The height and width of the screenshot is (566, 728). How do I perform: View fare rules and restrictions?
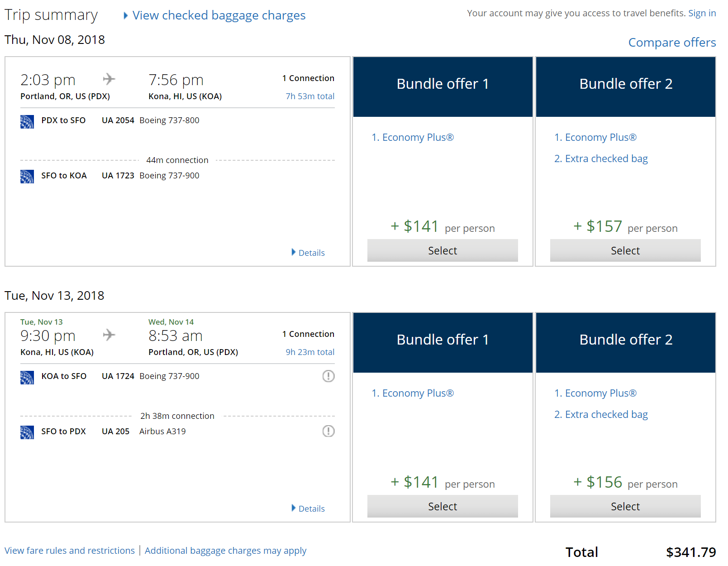coord(70,551)
